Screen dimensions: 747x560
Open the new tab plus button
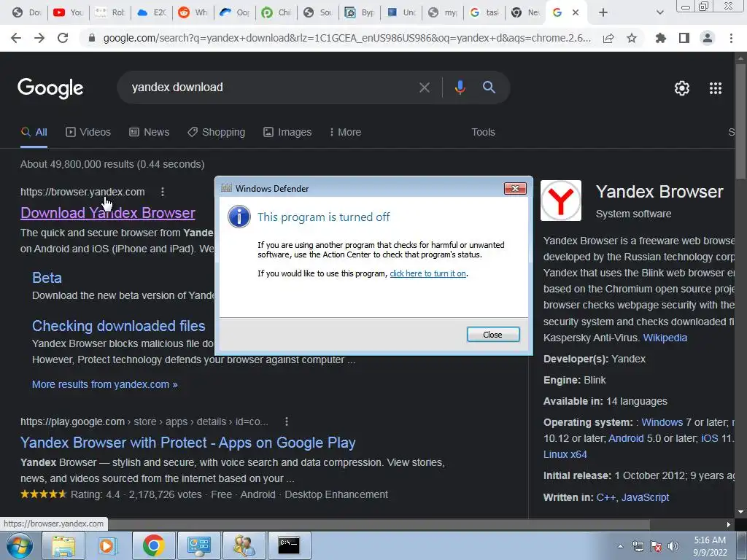tap(603, 12)
